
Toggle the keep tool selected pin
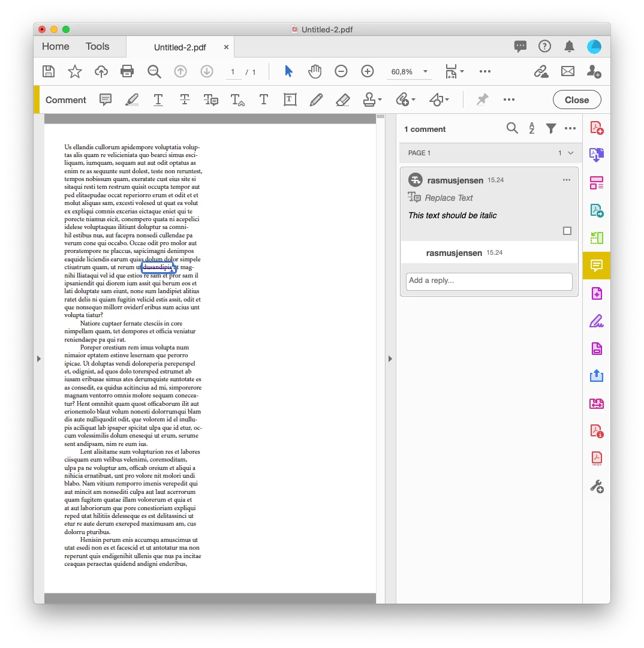482,100
